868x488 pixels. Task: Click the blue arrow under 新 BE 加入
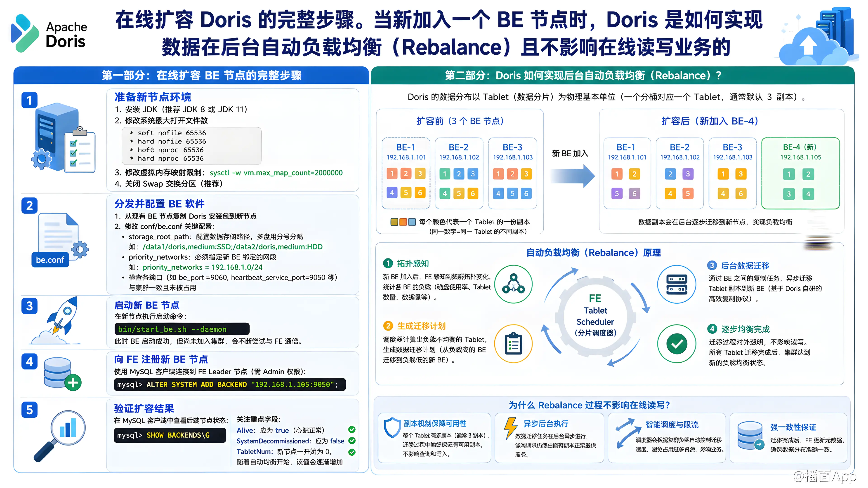[573, 176]
